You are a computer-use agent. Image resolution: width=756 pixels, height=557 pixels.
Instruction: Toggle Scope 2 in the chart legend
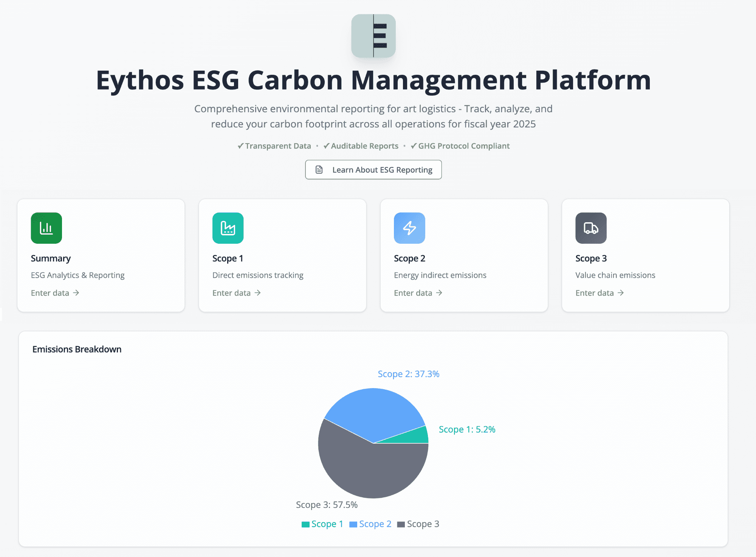[370, 524]
